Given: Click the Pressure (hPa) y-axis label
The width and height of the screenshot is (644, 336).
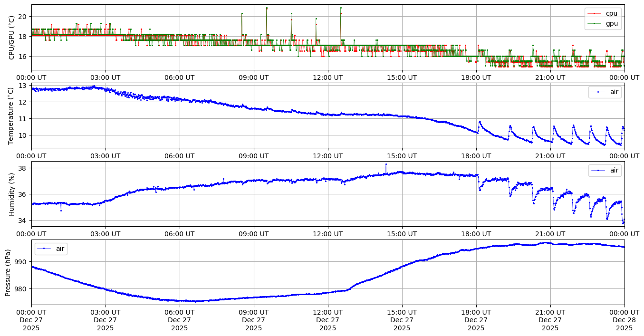Looking at the screenshot, I should [8, 272].
